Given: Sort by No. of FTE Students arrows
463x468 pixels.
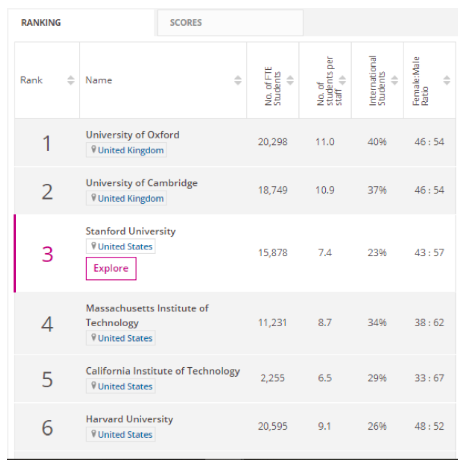Looking at the screenshot, I should (x=290, y=80).
